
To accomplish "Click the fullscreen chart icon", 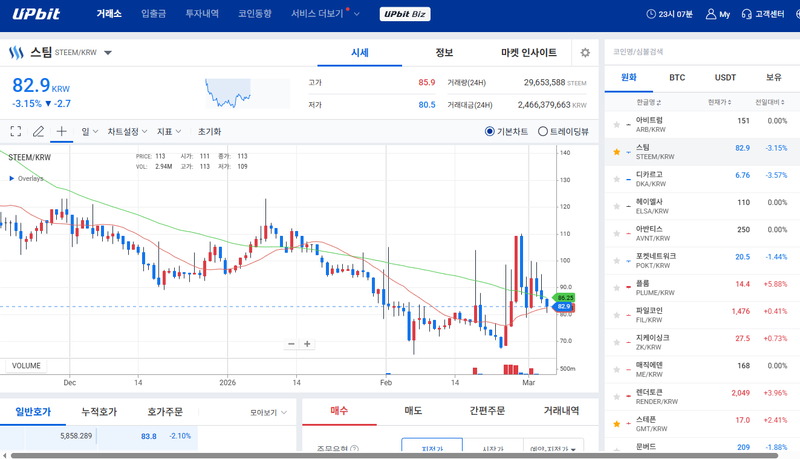I will (x=15, y=131).
